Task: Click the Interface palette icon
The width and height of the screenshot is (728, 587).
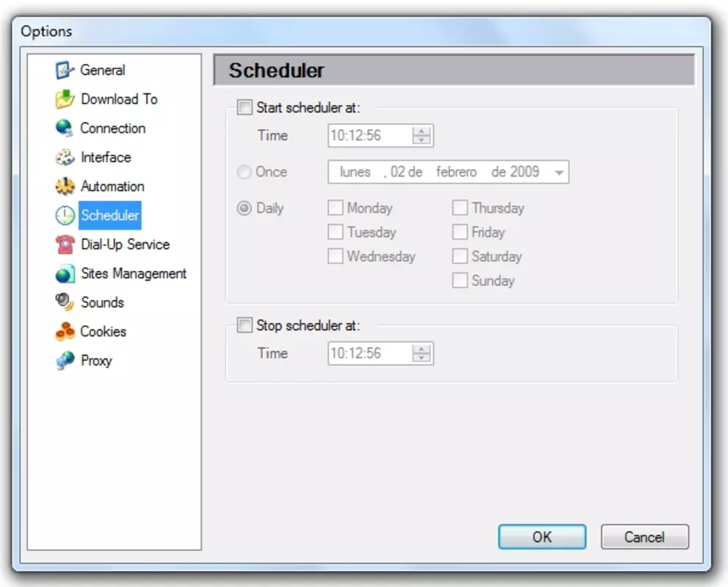Action: pyautogui.click(x=65, y=157)
